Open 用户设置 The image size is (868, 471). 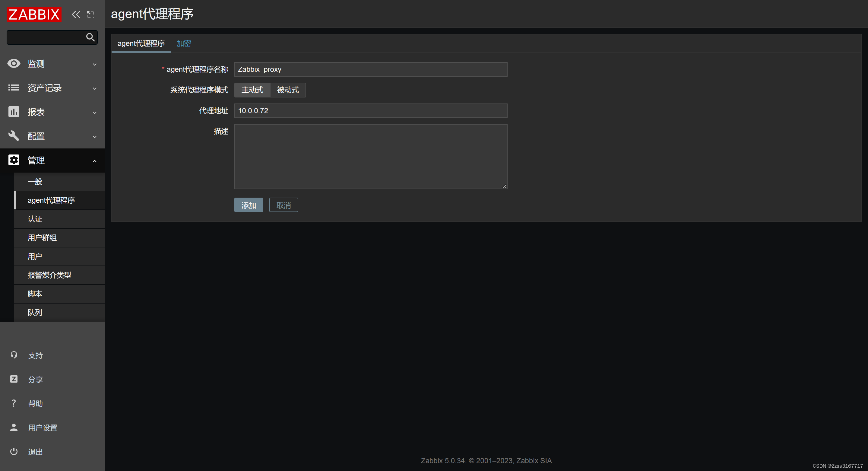pyautogui.click(x=43, y=428)
